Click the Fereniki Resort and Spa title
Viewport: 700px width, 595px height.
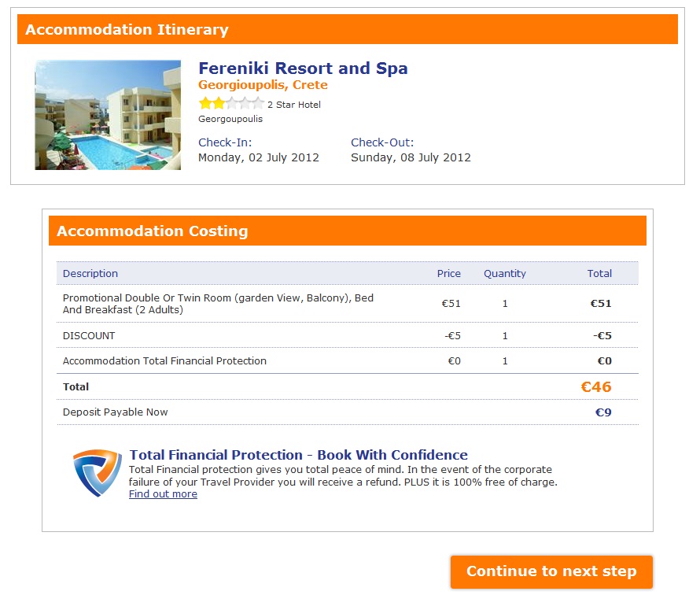click(x=303, y=68)
